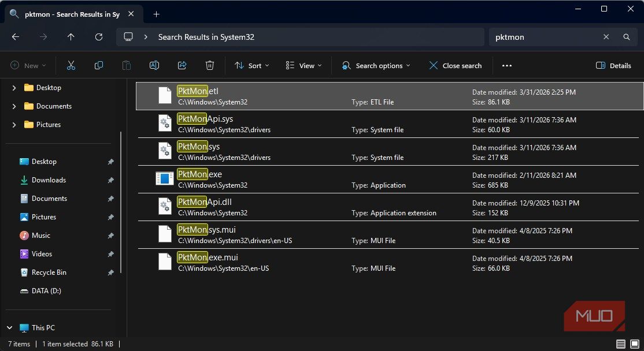Screen dimensions: 644x351
Task: Open Music in quick access
Action: (x=40, y=236)
